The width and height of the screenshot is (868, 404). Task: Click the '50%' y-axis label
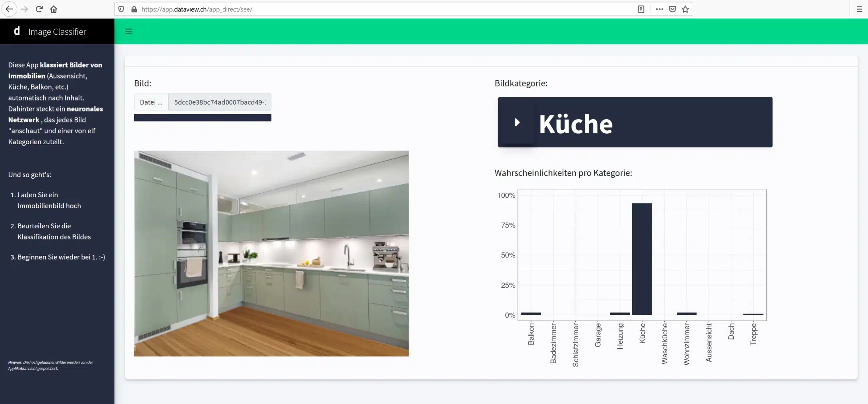click(508, 255)
